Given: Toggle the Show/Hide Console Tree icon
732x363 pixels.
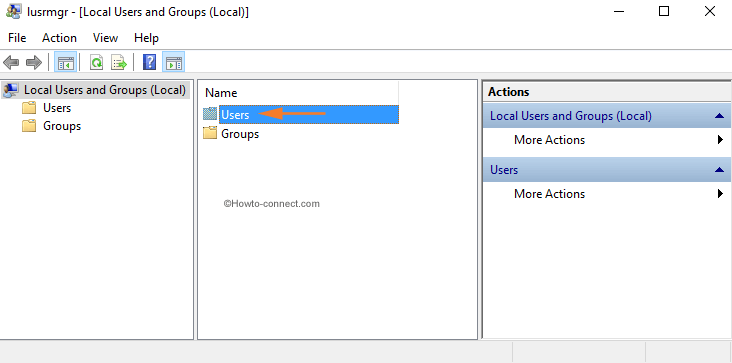Looking at the screenshot, I should tap(65, 62).
